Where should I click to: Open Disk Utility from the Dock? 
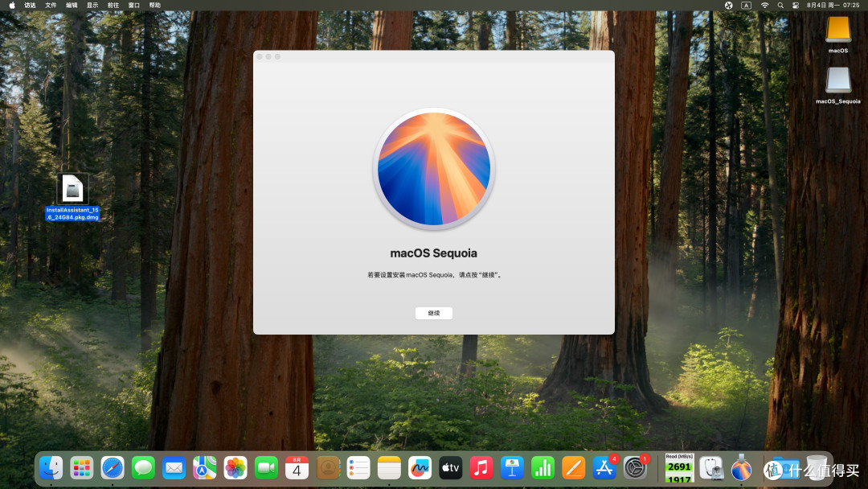pyautogui.click(x=710, y=469)
